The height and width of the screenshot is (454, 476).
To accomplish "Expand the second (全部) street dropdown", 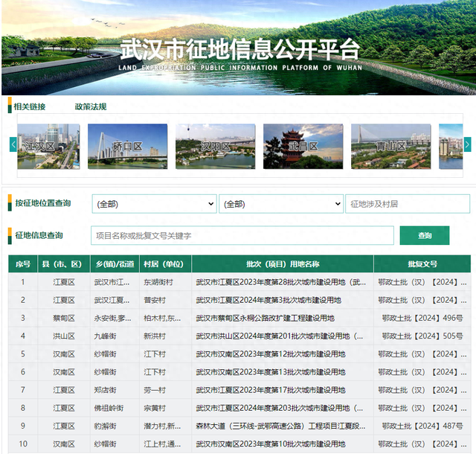I will (281, 204).
